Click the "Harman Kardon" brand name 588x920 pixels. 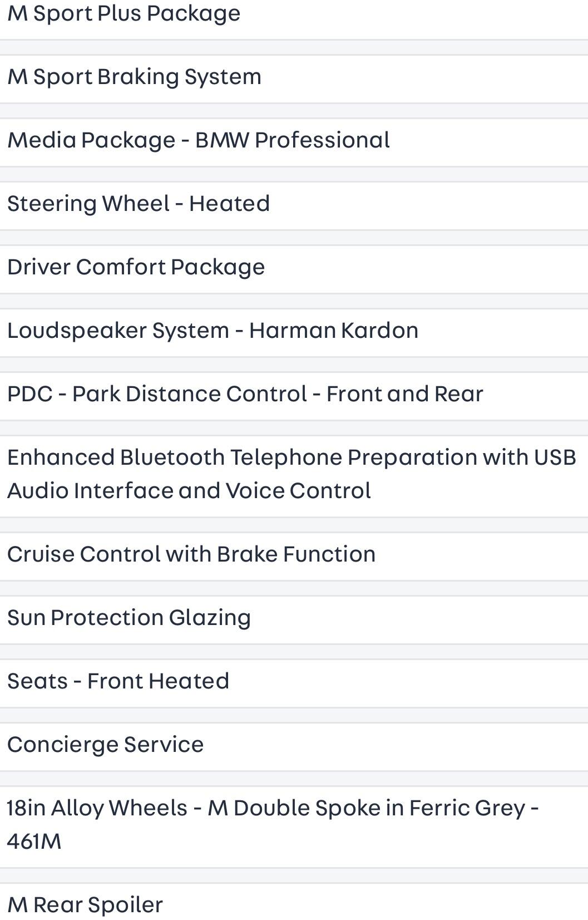[x=333, y=331]
